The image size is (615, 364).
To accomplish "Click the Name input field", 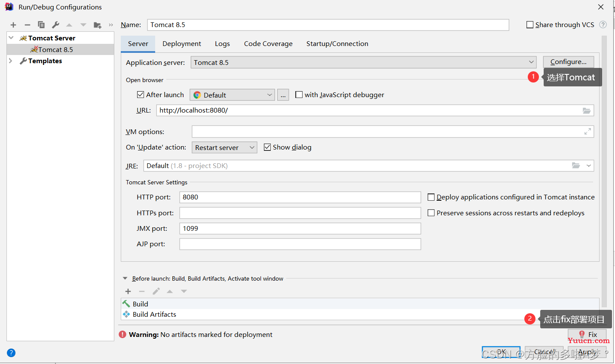I will pyautogui.click(x=328, y=25).
